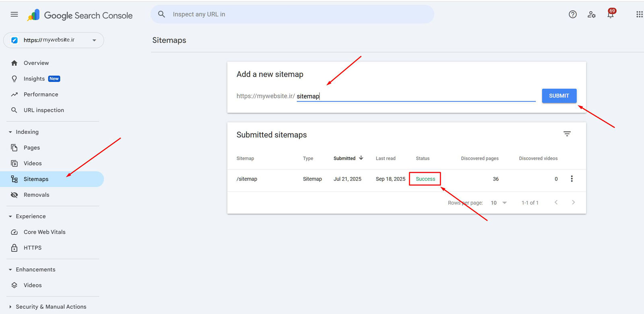Click the filter icon in Submitted sitemaps

[x=567, y=134]
